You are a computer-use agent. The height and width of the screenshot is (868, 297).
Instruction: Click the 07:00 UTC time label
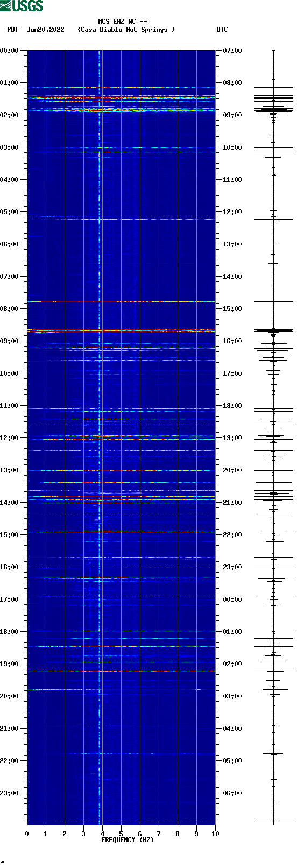pos(232,51)
